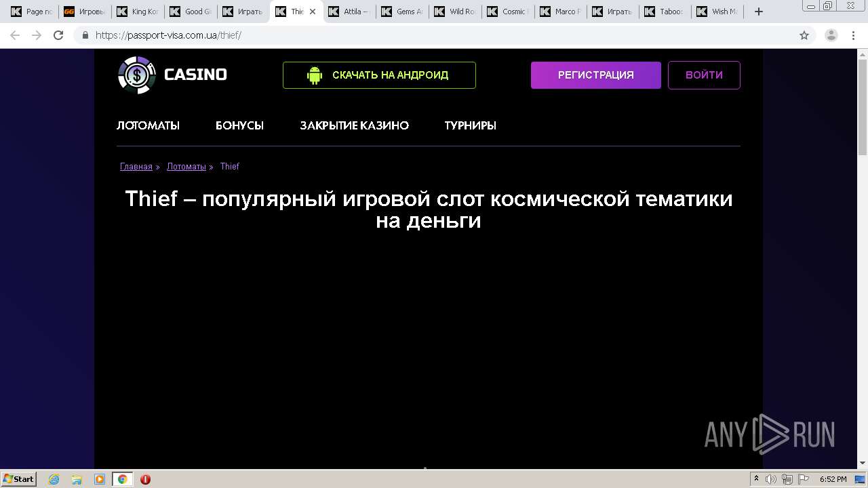The height and width of the screenshot is (488, 868).
Task: Click the СКАЧАТЬ НА АНДРОИД button
Action: [x=379, y=75]
